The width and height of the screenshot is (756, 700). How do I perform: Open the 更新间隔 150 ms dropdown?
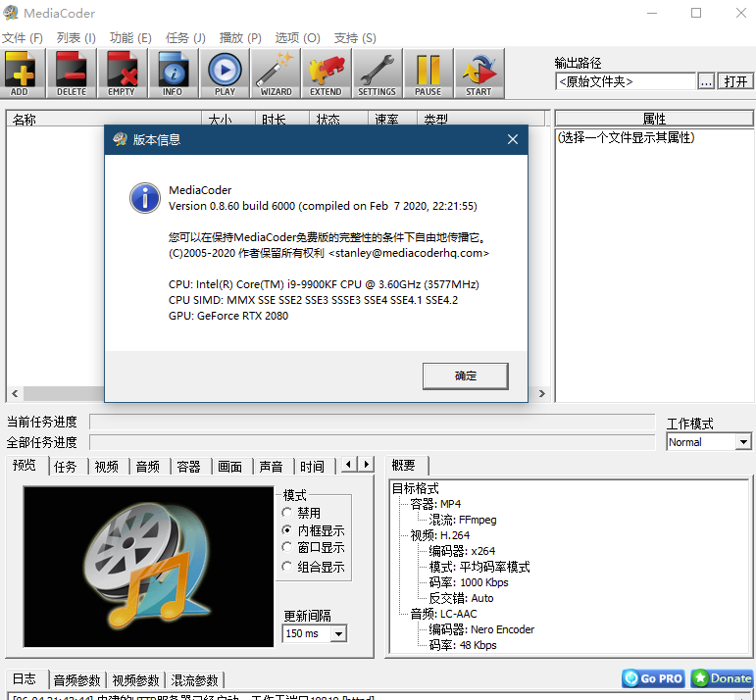tap(315, 633)
